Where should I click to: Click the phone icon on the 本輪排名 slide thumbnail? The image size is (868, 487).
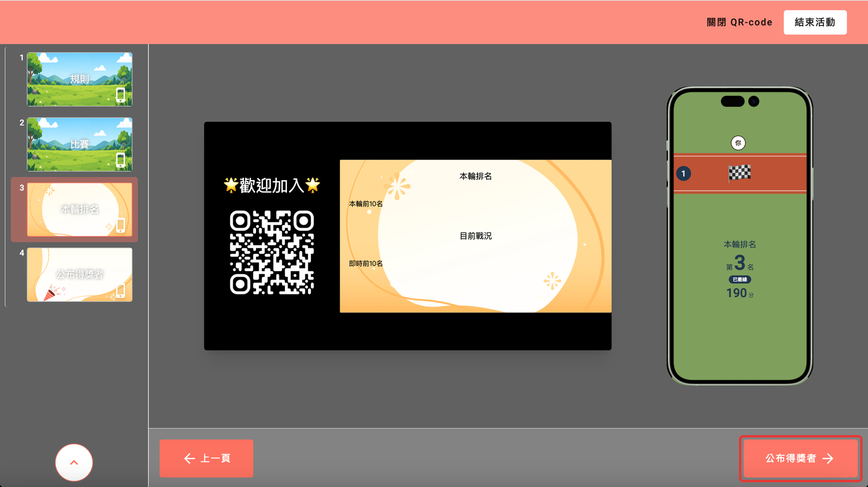(120, 225)
